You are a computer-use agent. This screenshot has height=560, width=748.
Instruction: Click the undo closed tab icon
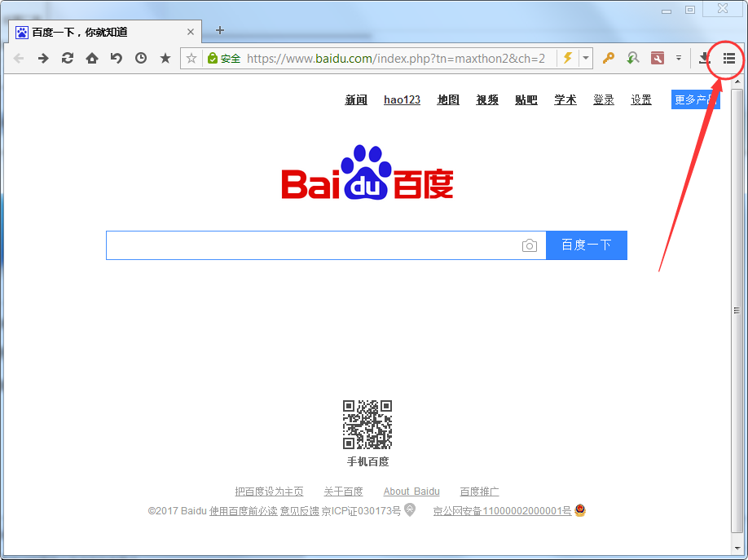[117, 58]
